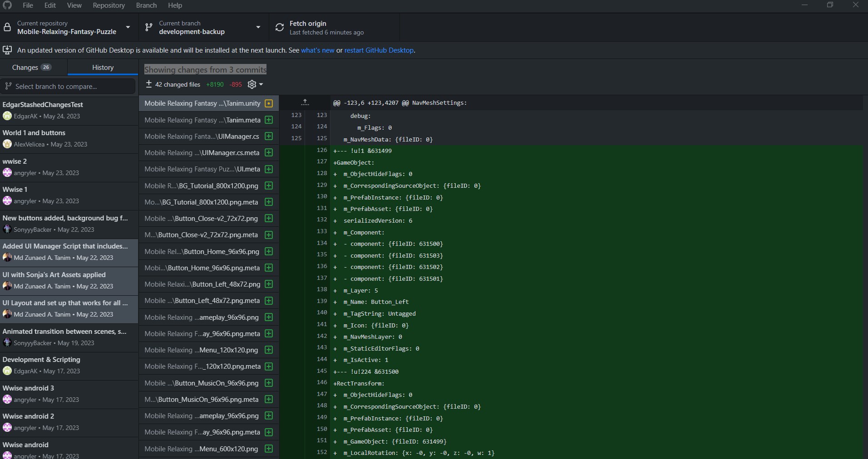Select the Wwise android 3 commit
This screenshot has width=868, height=459.
69,394
